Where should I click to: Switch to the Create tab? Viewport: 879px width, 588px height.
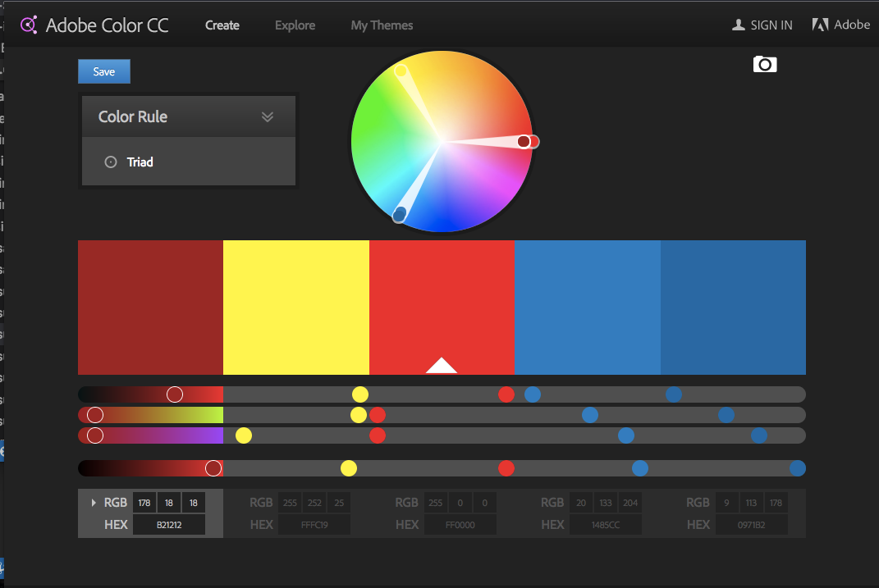pyautogui.click(x=222, y=25)
